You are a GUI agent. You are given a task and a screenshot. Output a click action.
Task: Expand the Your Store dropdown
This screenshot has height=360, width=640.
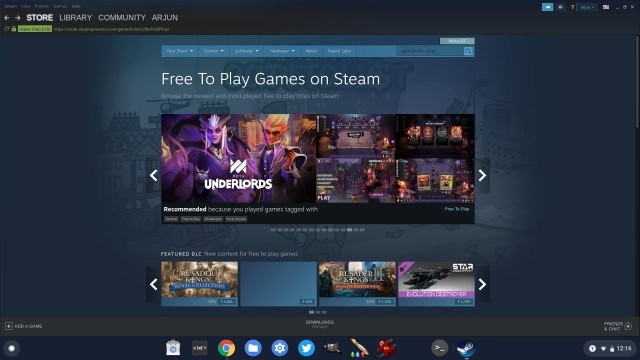(180, 51)
